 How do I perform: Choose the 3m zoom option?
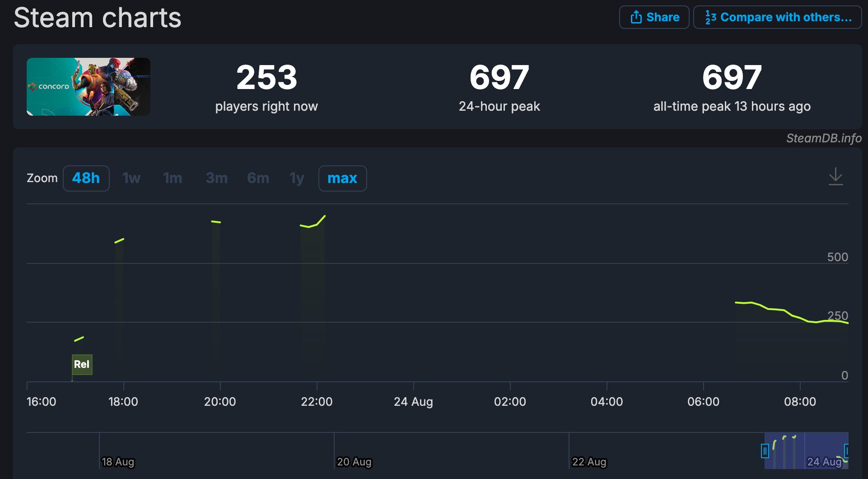216,178
